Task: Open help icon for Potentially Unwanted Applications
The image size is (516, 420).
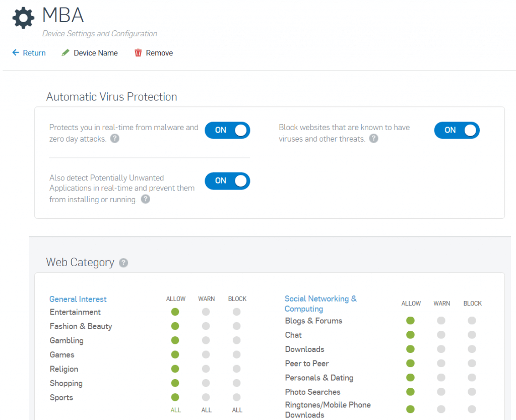Action: tap(146, 199)
